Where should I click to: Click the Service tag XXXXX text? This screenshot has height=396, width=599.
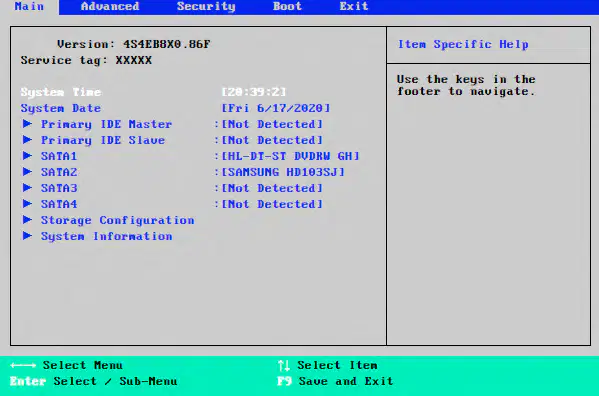(86, 60)
